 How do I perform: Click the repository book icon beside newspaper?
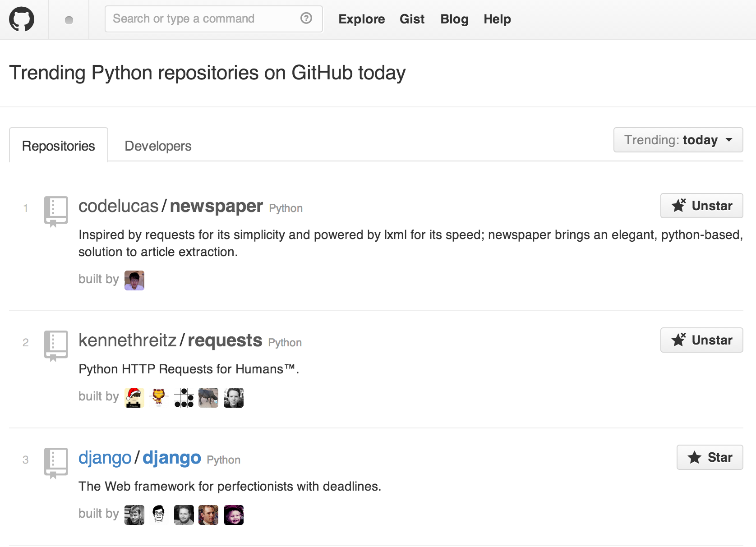pos(56,211)
